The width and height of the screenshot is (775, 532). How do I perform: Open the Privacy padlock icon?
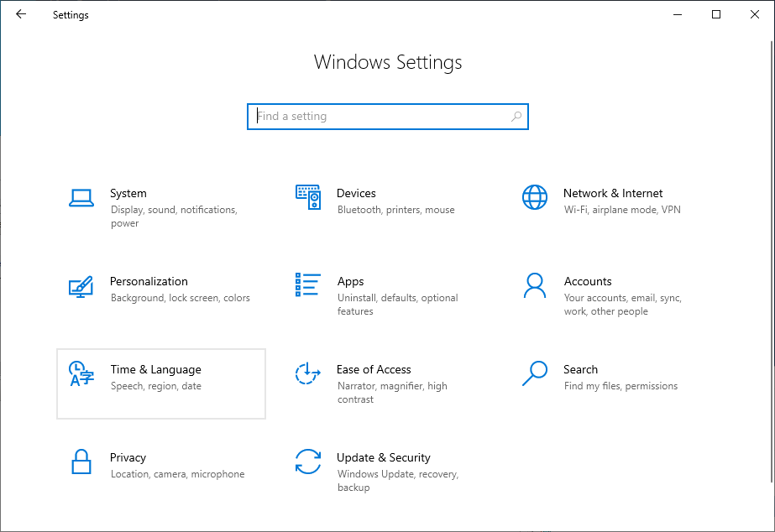81,462
